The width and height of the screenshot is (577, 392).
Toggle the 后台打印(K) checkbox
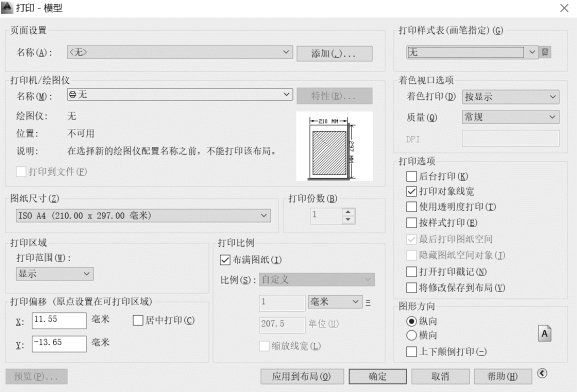411,176
